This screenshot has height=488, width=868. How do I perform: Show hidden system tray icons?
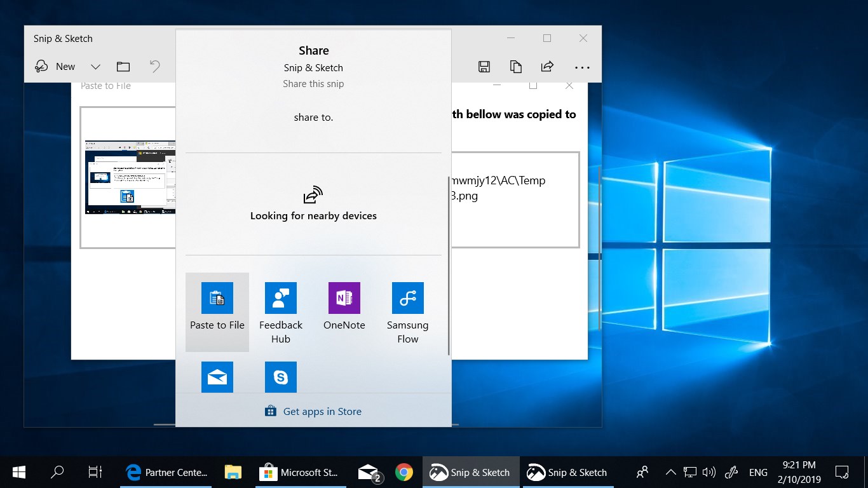click(670, 472)
